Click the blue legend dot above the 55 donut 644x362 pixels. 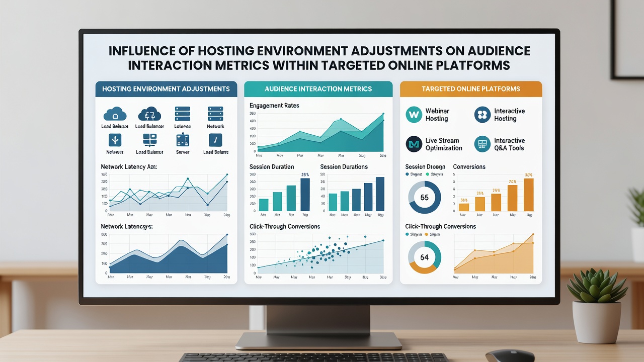(407, 174)
